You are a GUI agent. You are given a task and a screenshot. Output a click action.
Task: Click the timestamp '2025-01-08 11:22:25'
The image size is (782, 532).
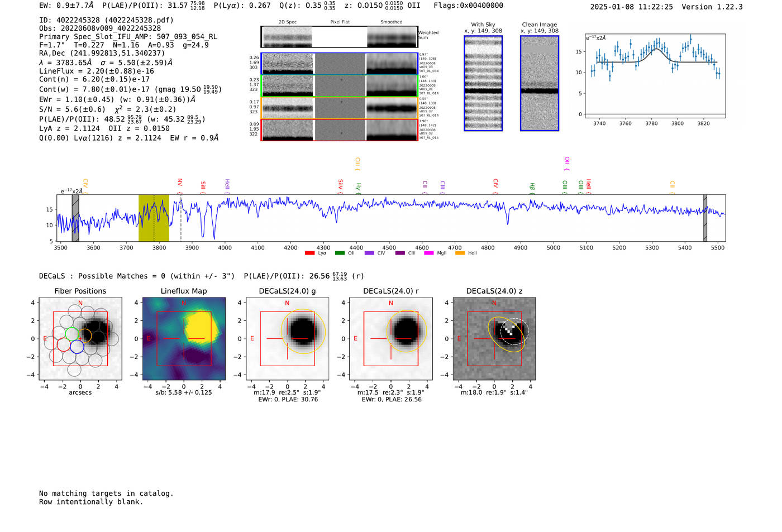pyautogui.click(x=632, y=7)
